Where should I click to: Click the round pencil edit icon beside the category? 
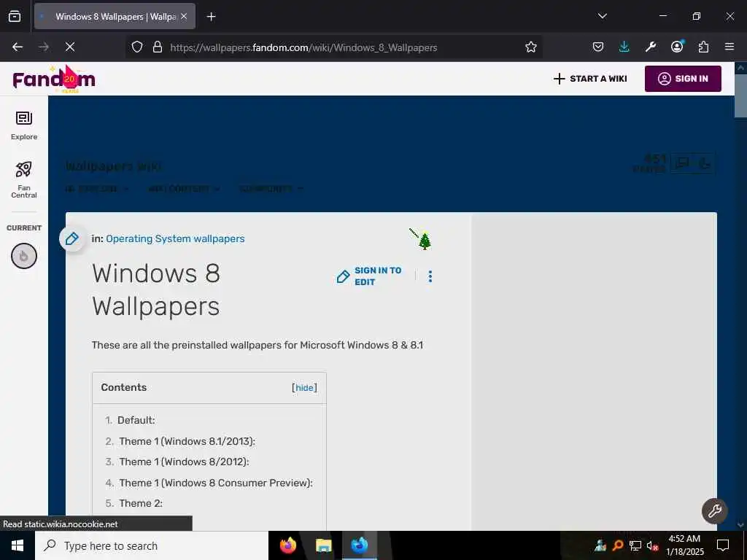[72, 238]
